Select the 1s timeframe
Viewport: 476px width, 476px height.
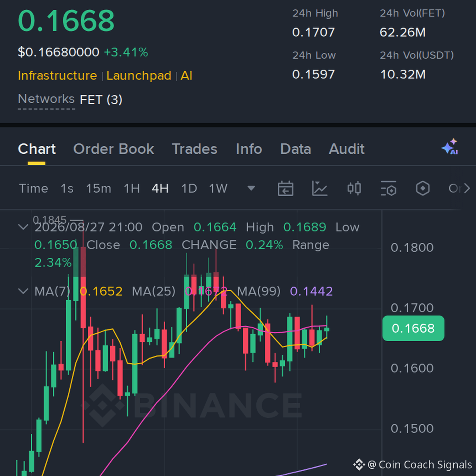67,189
